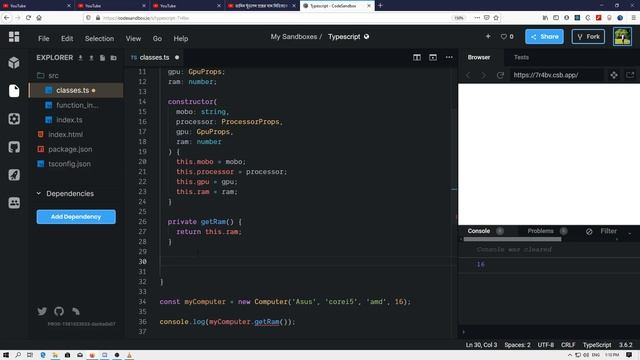This screenshot has width=640, height=360.
Task: Open the Go menu
Action: [157, 39]
